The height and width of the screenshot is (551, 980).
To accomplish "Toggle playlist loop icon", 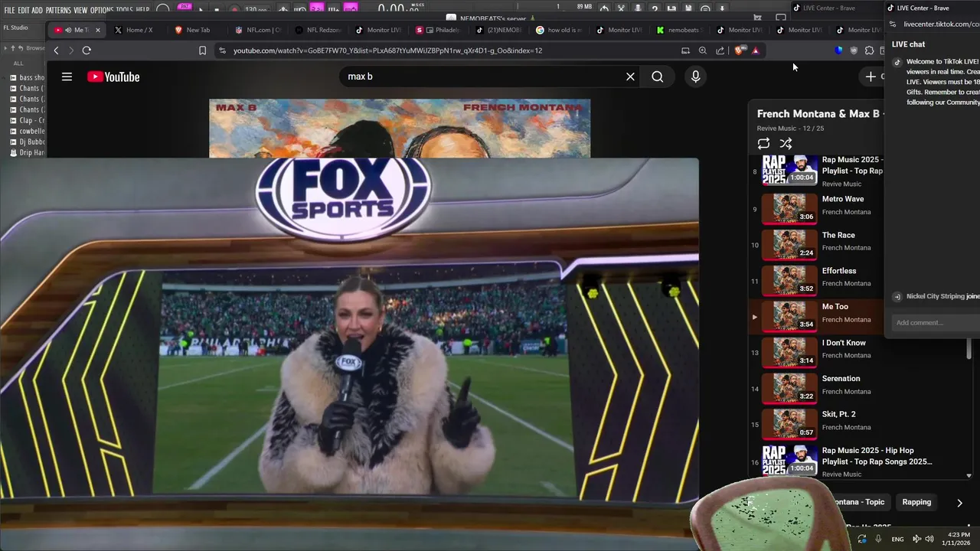I will [x=763, y=143].
